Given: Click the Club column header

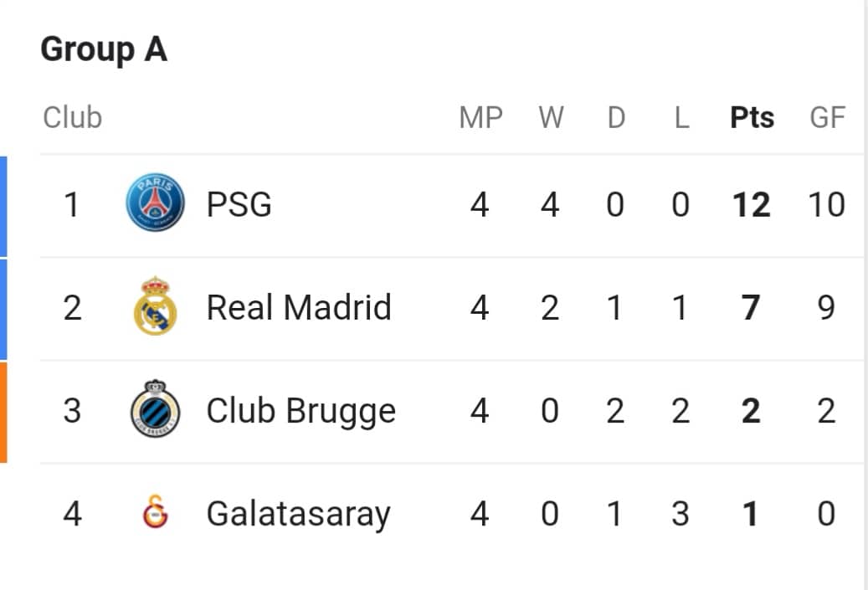Looking at the screenshot, I should (x=73, y=117).
